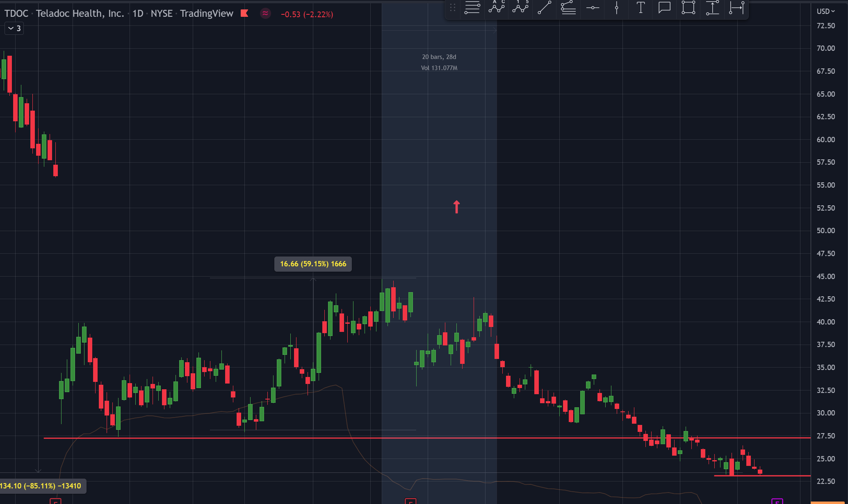
Task: Select the Vertical Line tool
Action: click(616, 7)
